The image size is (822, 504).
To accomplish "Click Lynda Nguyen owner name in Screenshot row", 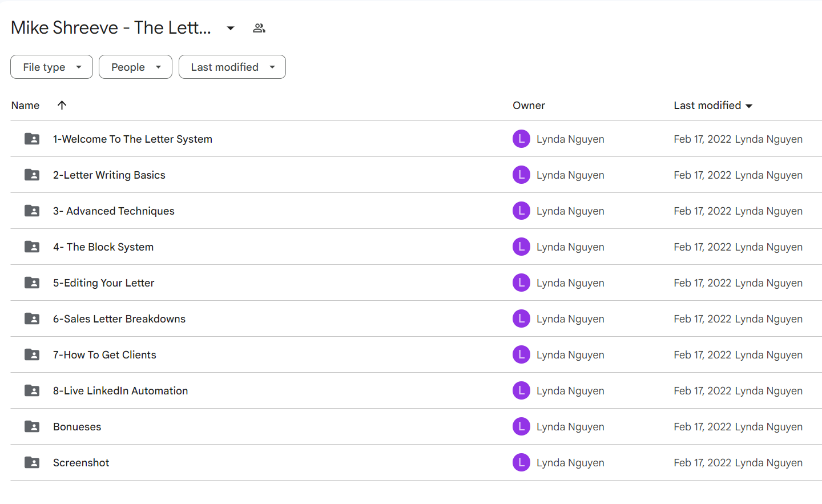I will pyautogui.click(x=570, y=463).
